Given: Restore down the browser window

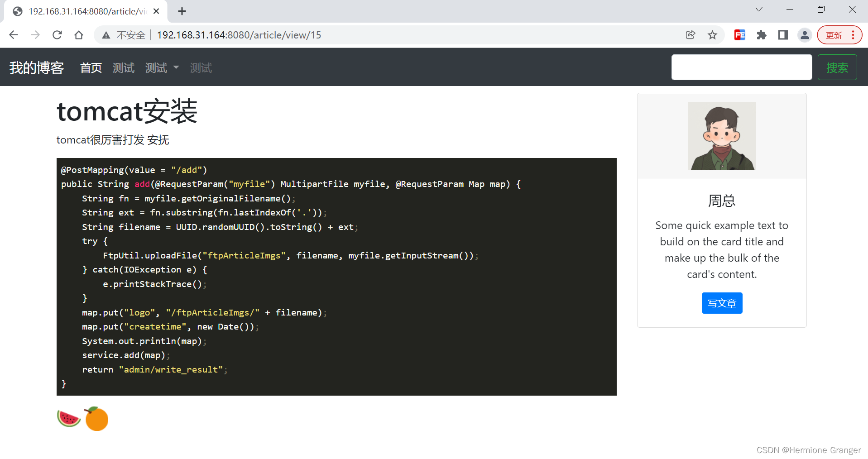Looking at the screenshot, I should (821, 10).
